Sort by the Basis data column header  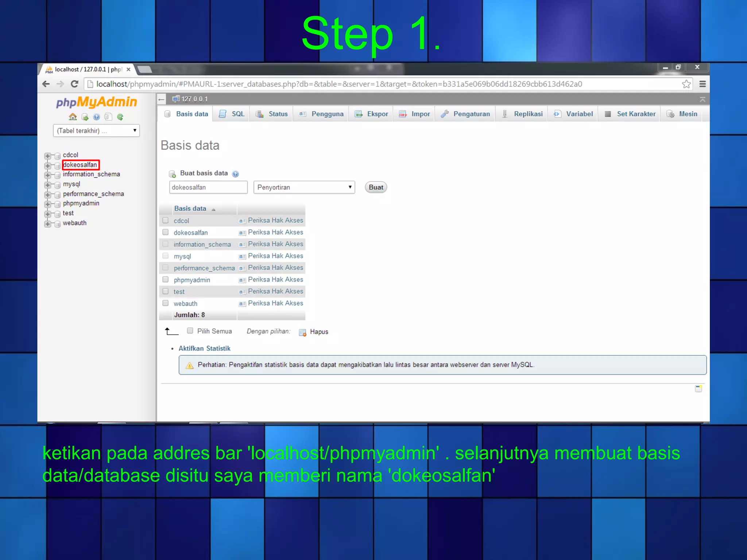pos(190,209)
